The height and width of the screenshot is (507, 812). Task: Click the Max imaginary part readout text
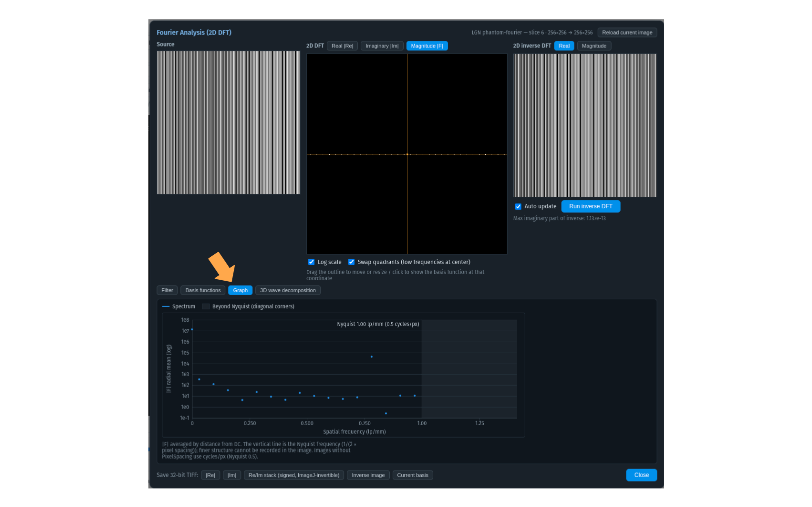coord(559,218)
